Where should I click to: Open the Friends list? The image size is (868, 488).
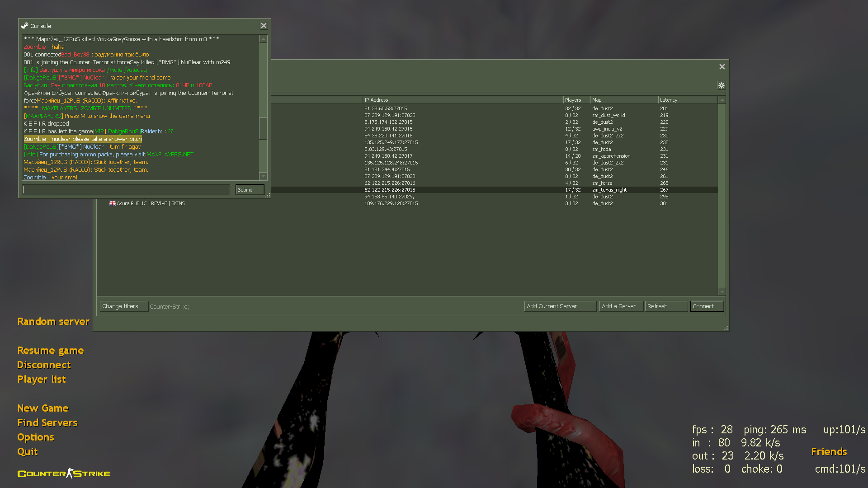click(x=829, y=451)
